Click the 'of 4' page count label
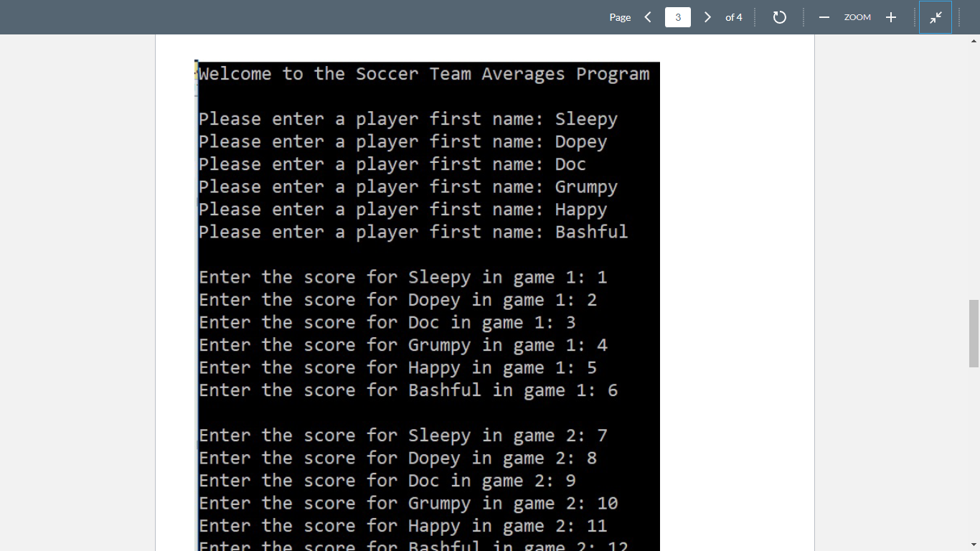This screenshot has width=980, height=551. click(734, 17)
